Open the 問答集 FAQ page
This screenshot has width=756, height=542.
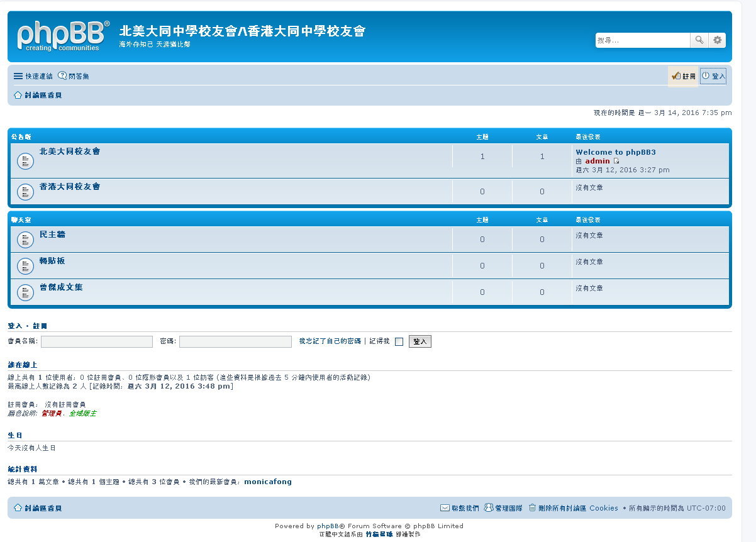click(x=74, y=76)
